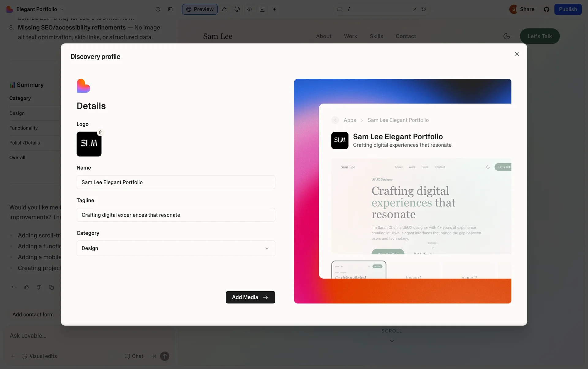Open the Category dropdown showing Design
Viewport: 588px width, 369px height.
[176, 248]
